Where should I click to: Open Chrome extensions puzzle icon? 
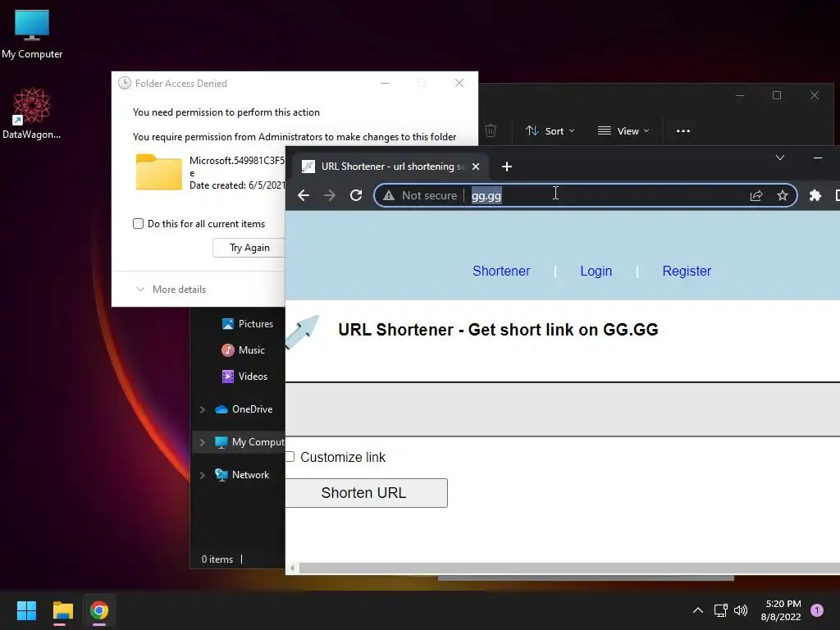[x=815, y=195]
